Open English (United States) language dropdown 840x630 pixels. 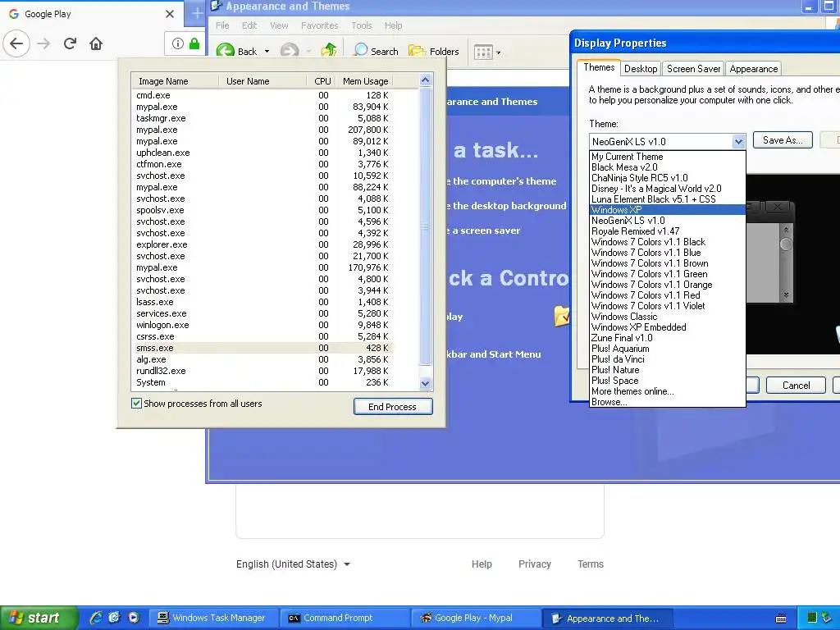tap(293, 564)
